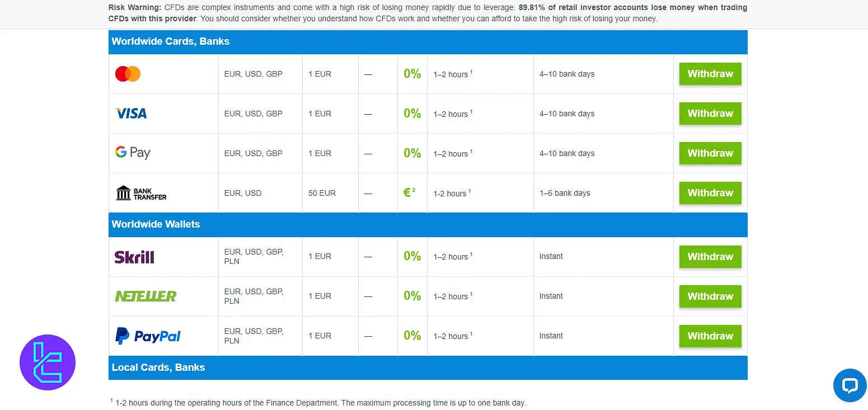Withdraw via Google Pay

point(710,153)
